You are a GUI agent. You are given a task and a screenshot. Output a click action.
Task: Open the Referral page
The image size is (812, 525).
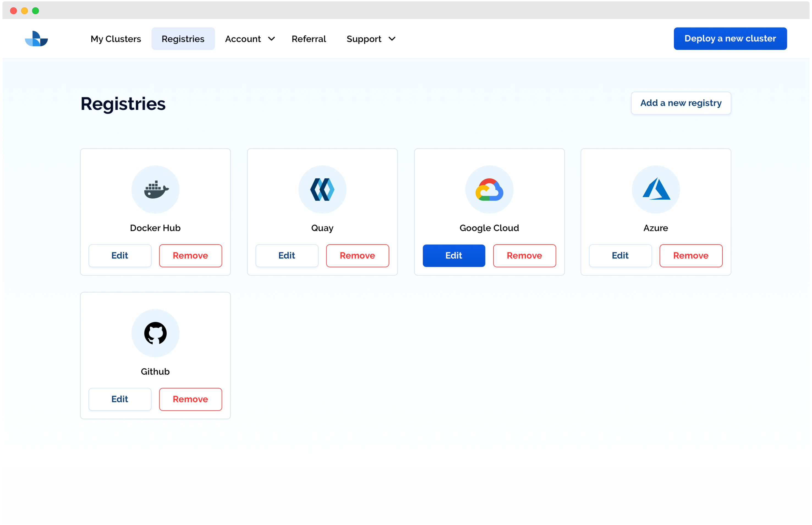point(309,39)
